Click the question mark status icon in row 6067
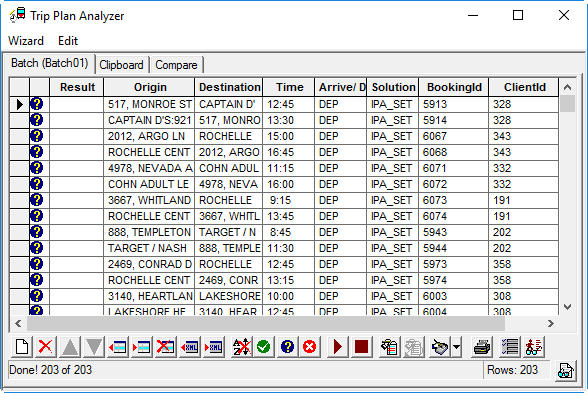This screenshot has width=588, height=393. (37, 136)
